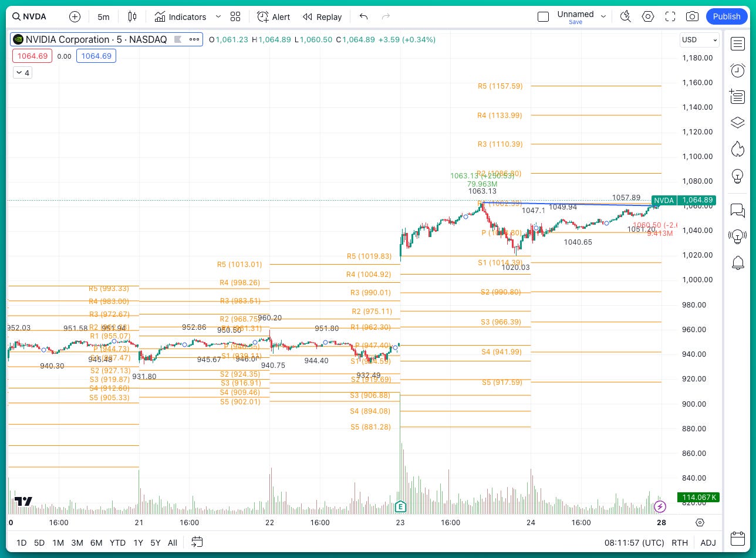Viewport: 756px width, 558px height.
Task: Open more options dots in chart legend
Action: pyautogui.click(x=194, y=39)
